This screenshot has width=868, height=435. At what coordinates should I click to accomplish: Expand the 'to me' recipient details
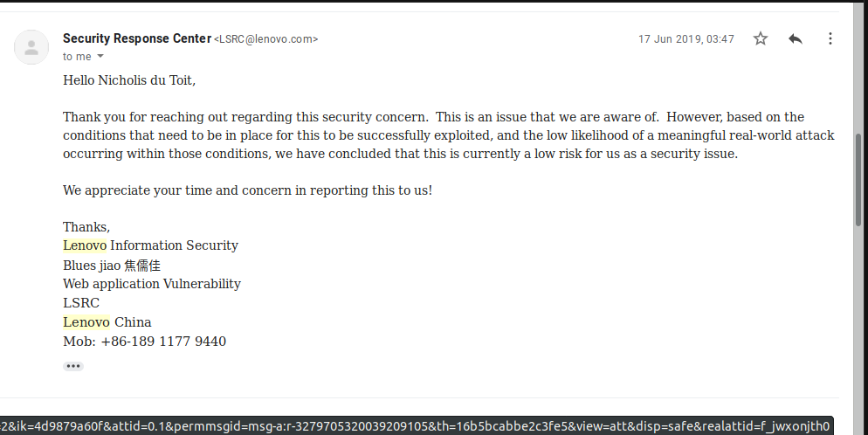[x=100, y=57]
